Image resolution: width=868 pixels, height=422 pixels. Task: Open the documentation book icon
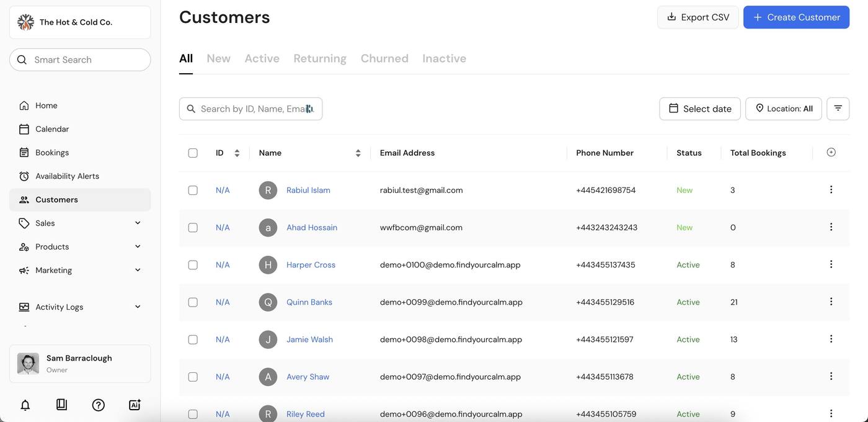click(61, 405)
